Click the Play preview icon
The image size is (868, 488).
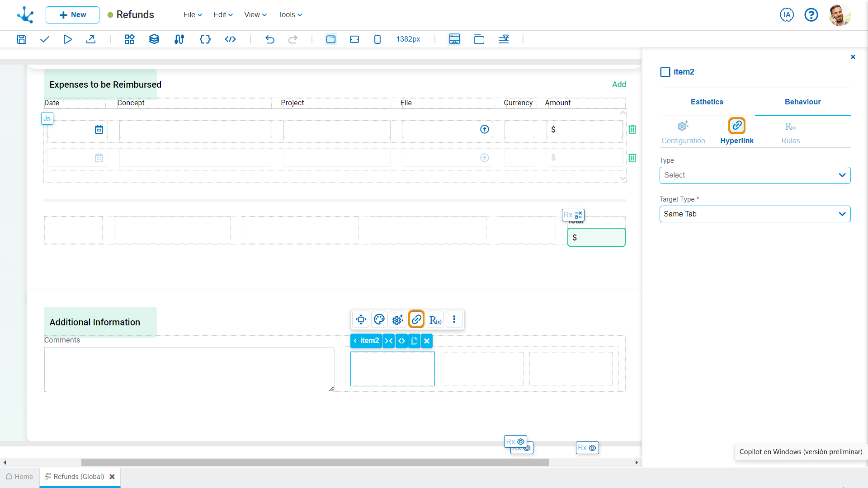[x=67, y=39]
